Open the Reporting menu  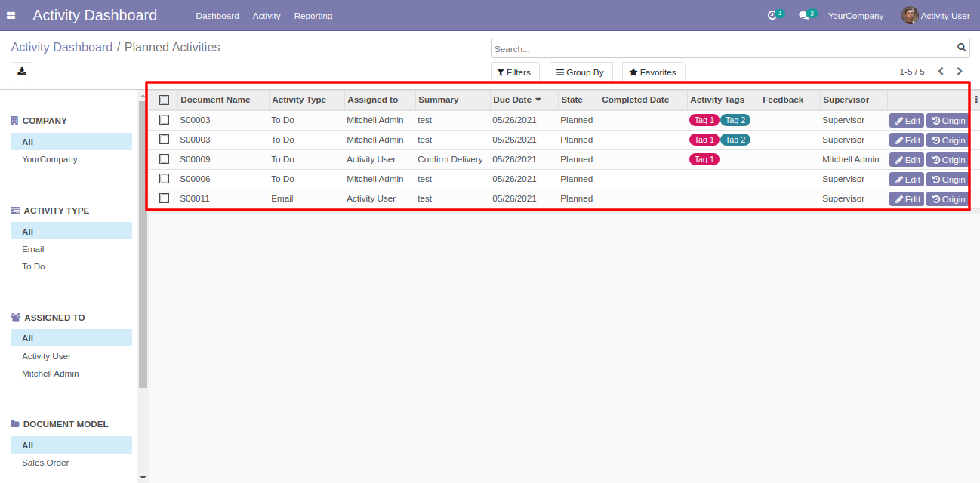click(313, 16)
